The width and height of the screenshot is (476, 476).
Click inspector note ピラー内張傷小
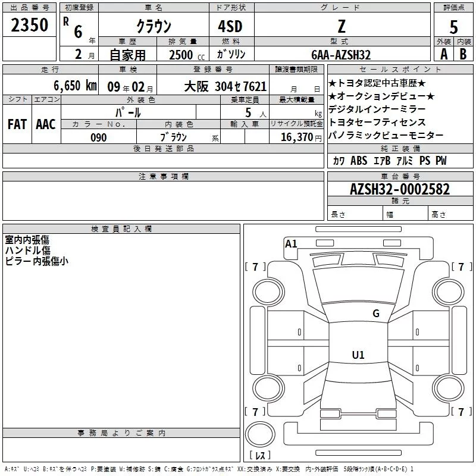click(36, 261)
